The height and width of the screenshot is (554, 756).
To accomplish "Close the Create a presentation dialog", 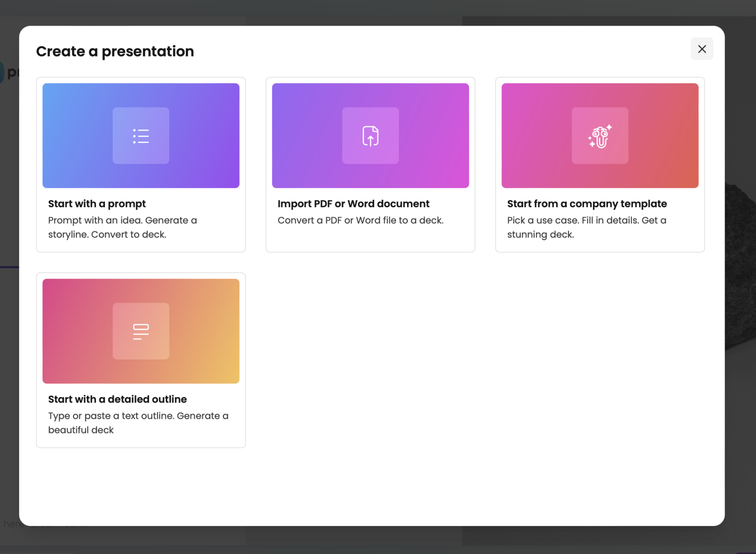I will (x=702, y=49).
